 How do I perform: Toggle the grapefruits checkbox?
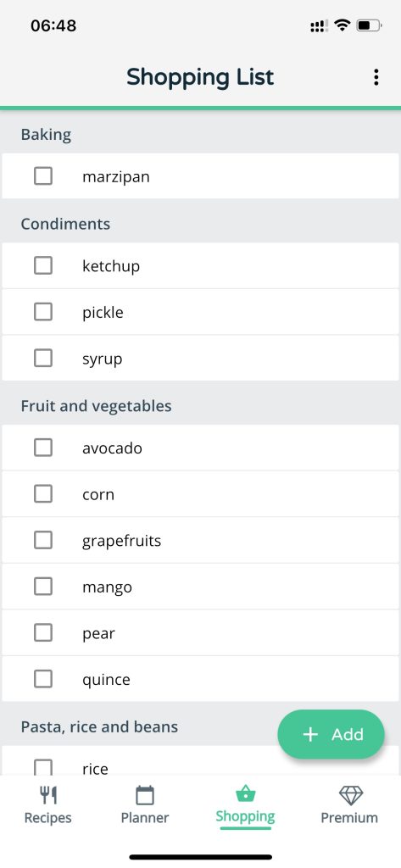43,540
